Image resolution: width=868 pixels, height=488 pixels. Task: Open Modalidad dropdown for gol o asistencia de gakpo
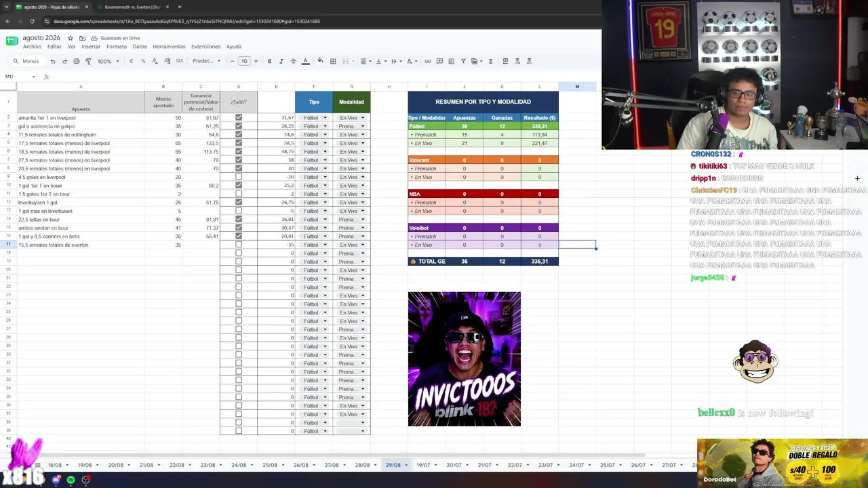click(351, 126)
